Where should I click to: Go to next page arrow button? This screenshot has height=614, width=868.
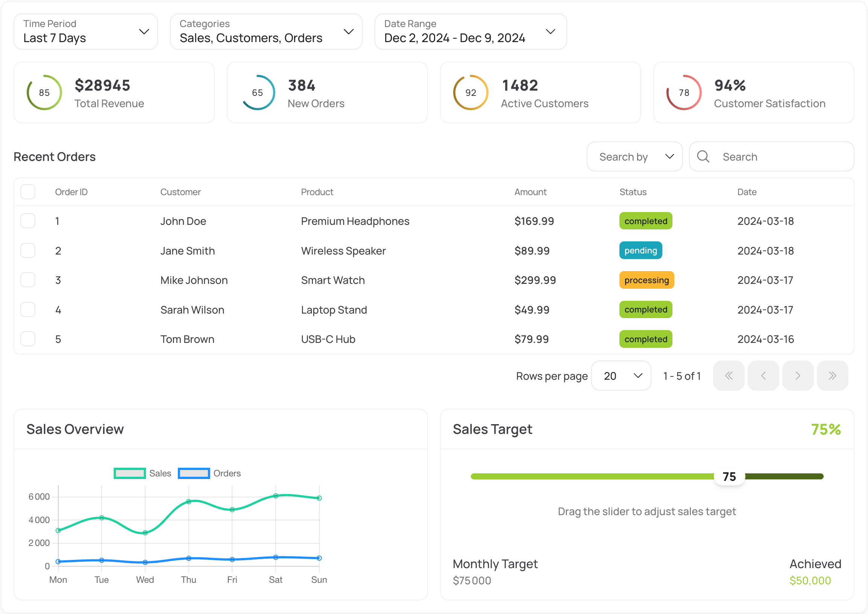coord(798,376)
